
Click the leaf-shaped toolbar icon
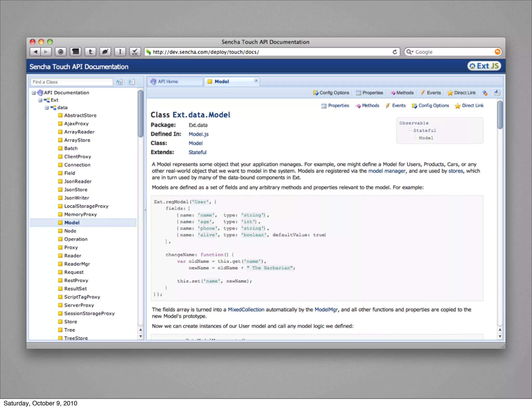click(x=105, y=52)
